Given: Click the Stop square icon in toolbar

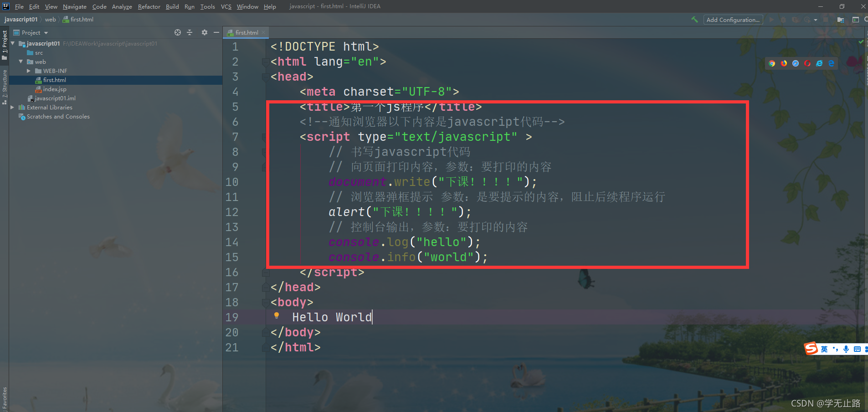Looking at the screenshot, I should coord(826,20).
